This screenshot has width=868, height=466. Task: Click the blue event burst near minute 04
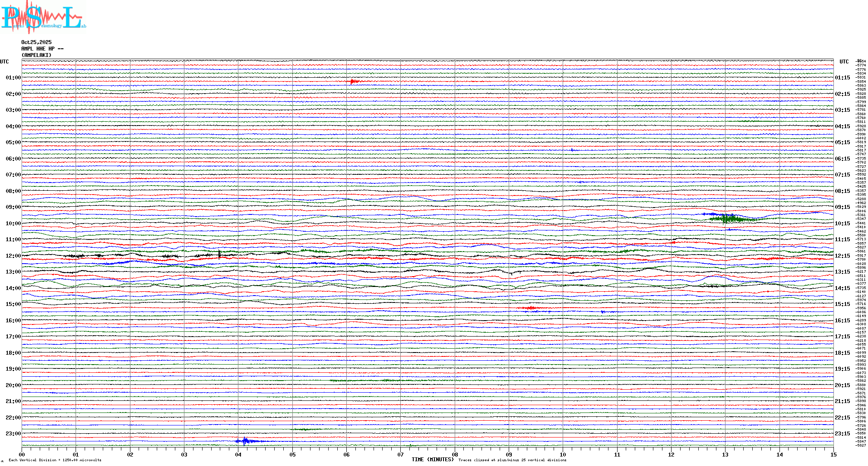tap(245, 441)
